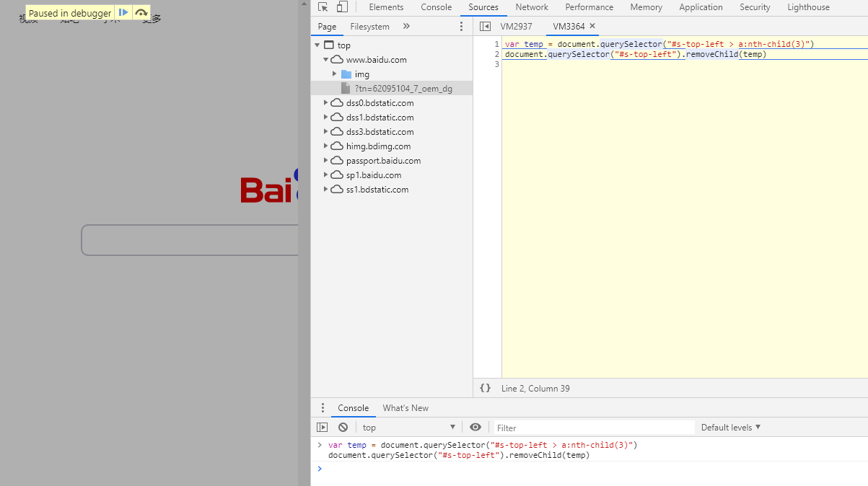The image size is (868, 486).
Task: Expand dss0.bdstatic.com domain node
Action: (x=325, y=103)
